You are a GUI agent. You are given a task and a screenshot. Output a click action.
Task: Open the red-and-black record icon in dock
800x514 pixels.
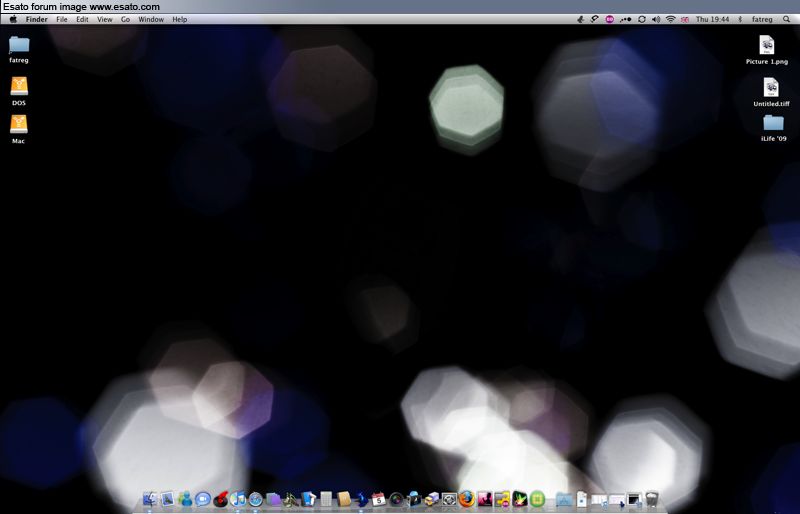221,499
